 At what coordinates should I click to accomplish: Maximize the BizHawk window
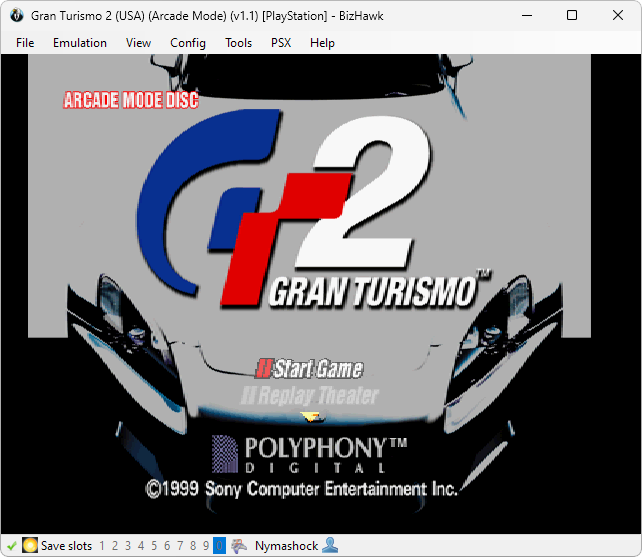pyautogui.click(x=572, y=16)
